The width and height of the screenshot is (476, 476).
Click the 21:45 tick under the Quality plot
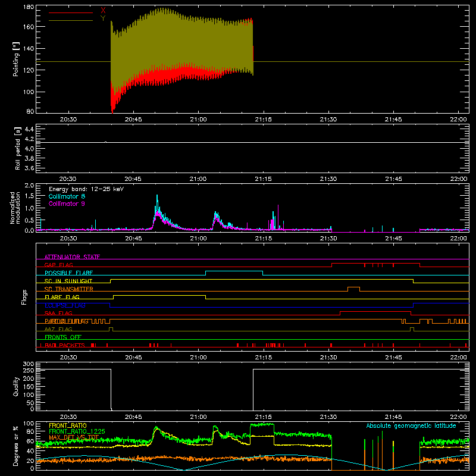[393, 417]
